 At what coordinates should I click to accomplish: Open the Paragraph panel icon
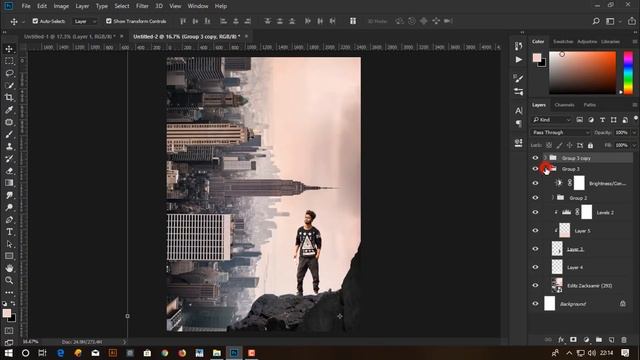pyautogui.click(x=518, y=123)
